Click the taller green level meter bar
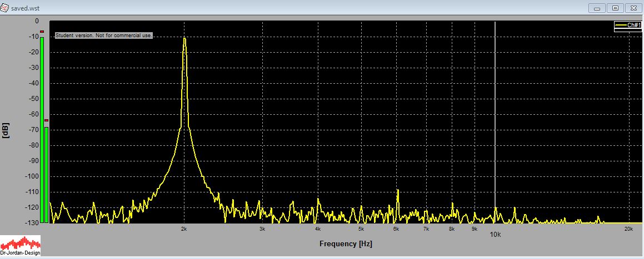 tap(42, 130)
